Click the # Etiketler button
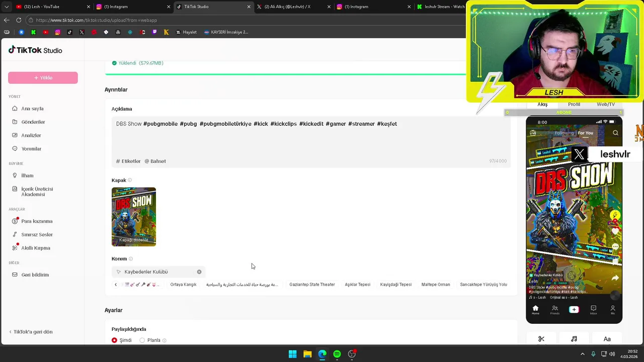This screenshot has width=644, height=362. click(128, 161)
